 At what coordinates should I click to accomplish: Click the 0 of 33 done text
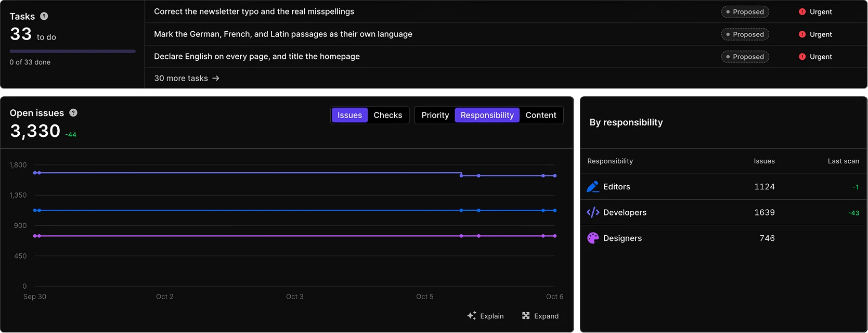pyautogui.click(x=30, y=62)
